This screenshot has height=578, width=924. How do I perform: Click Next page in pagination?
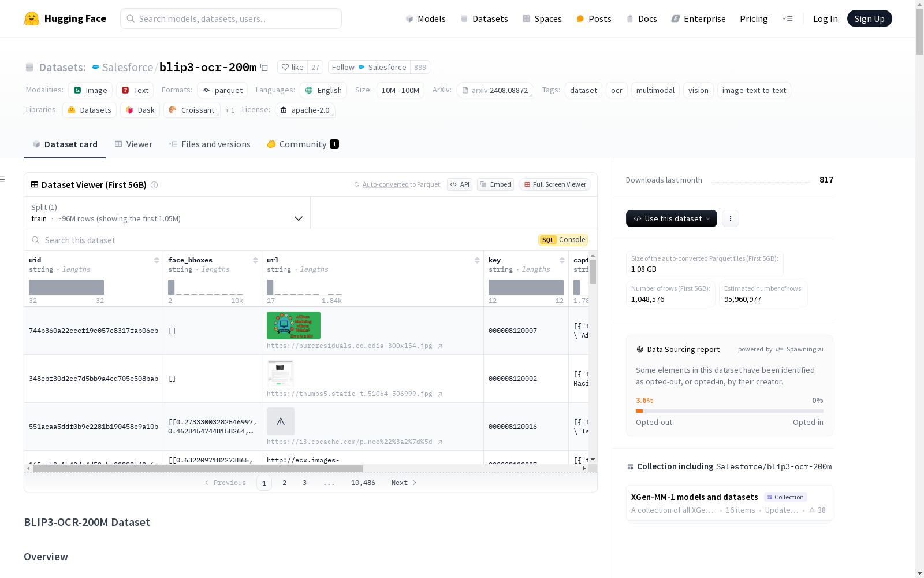[x=404, y=483]
